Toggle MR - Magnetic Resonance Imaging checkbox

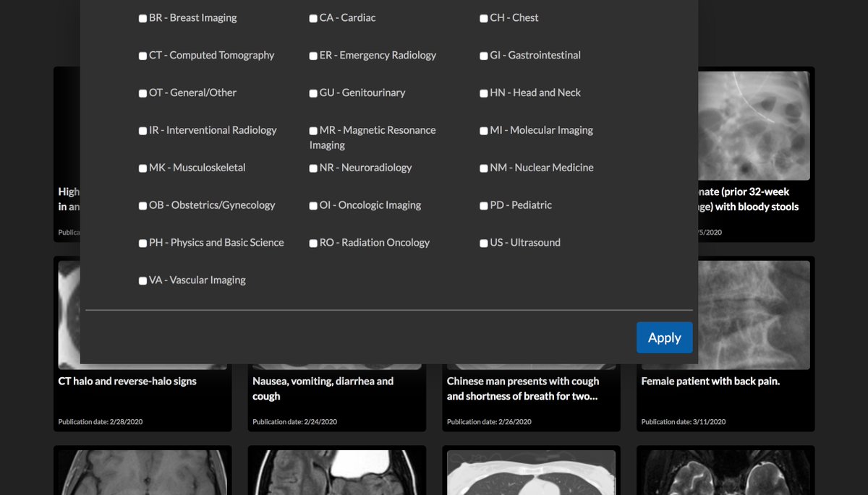[313, 131]
